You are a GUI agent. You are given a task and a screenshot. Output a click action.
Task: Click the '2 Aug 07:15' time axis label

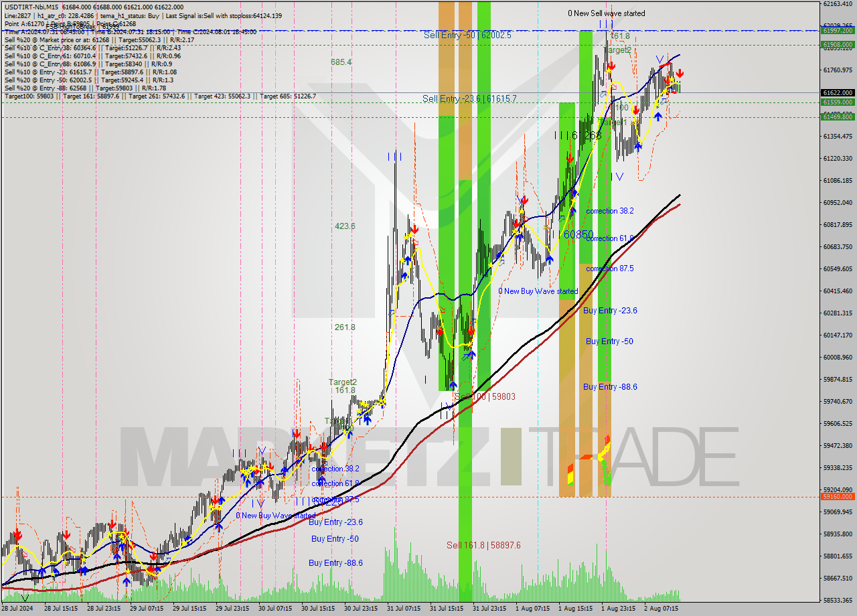(661, 609)
